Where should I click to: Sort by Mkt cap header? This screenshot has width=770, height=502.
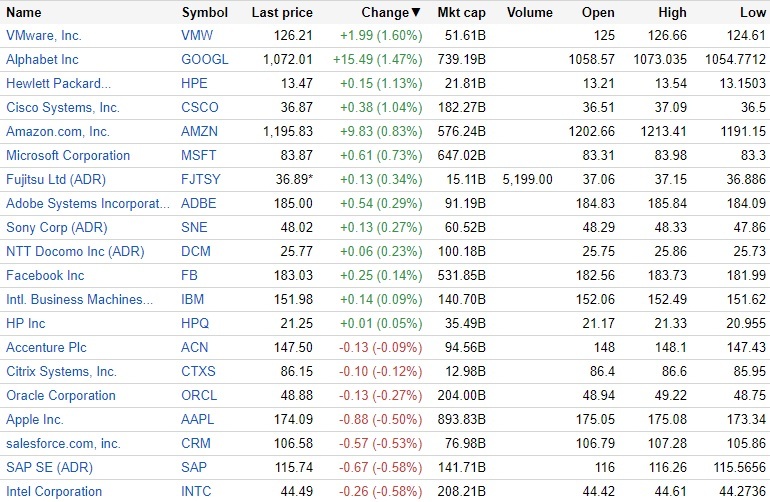(461, 13)
